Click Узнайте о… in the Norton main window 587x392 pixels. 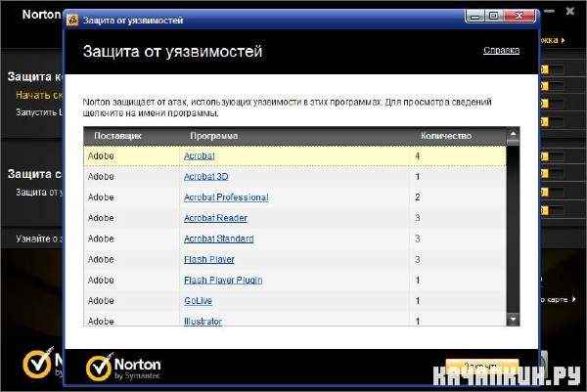[x=39, y=239]
